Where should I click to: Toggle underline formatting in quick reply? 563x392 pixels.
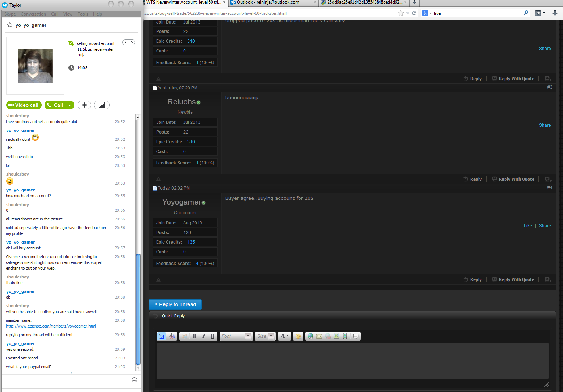[212, 336]
